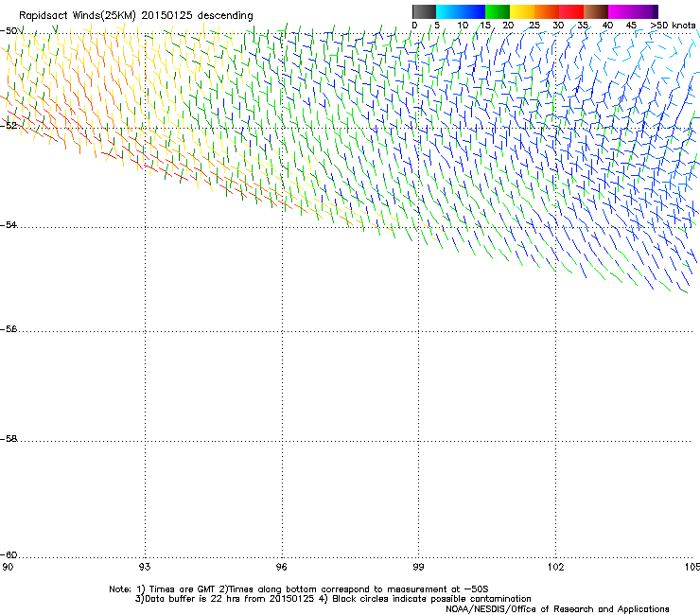Click the cyan 5-10 knots legend swatch

[448, 11]
